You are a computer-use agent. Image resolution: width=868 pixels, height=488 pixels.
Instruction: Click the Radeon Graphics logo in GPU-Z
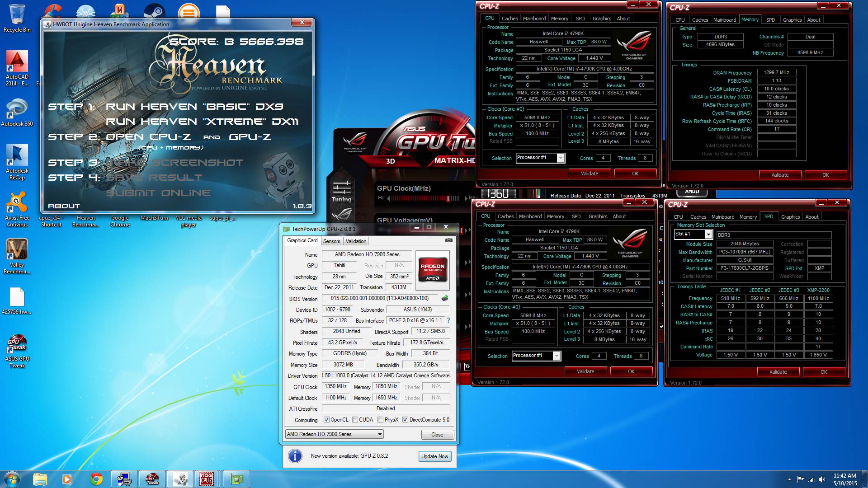[x=432, y=270]
